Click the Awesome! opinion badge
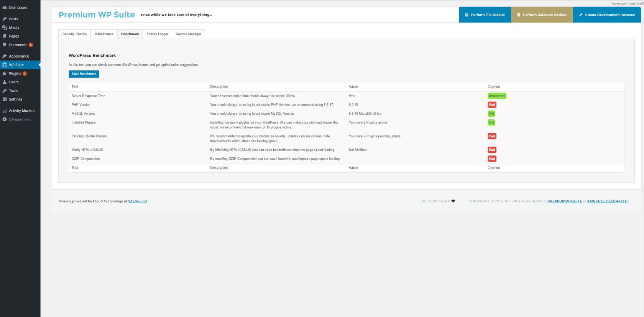 (497, 96)
